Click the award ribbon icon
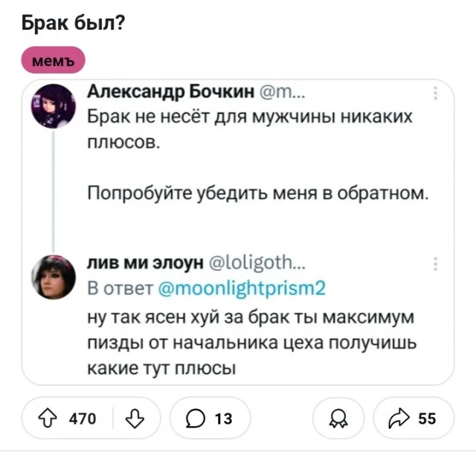Screen dimensions: 476x452 (x=338, y=419)
